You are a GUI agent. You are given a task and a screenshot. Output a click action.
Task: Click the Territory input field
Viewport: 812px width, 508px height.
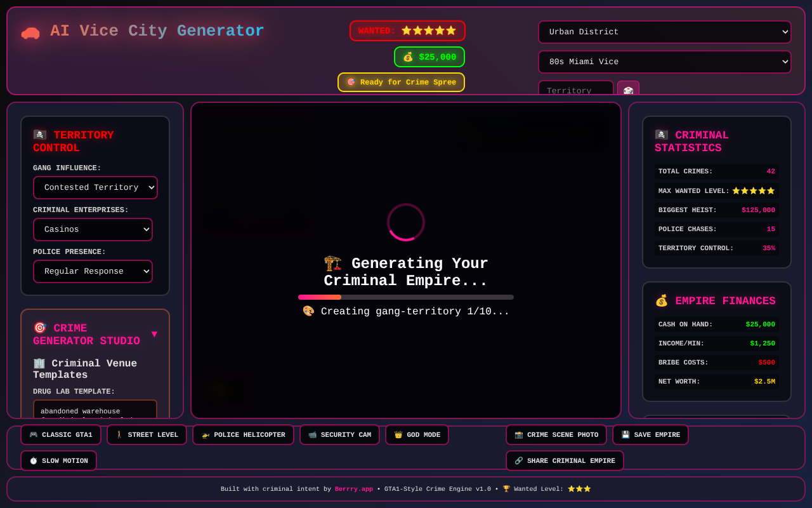point(575,90)
